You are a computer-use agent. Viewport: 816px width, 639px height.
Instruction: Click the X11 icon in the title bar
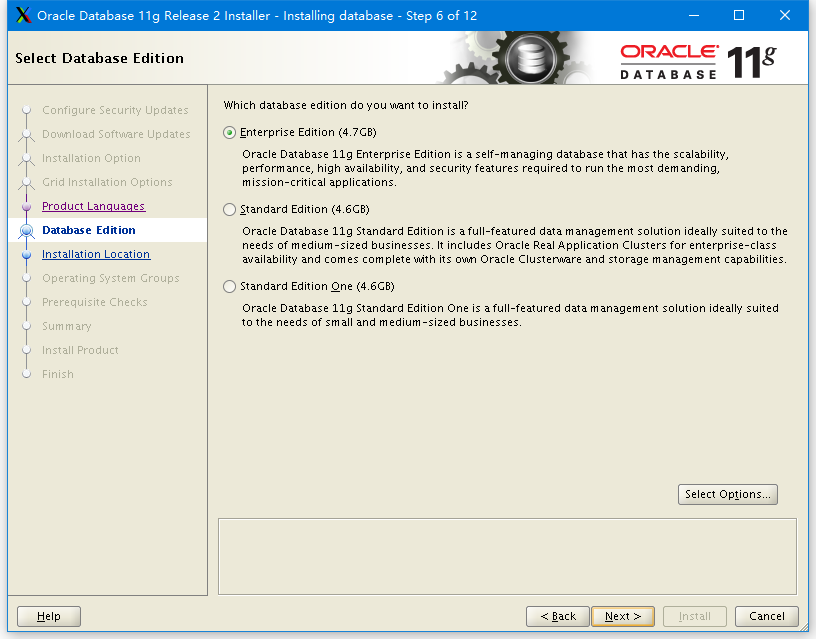coord(23,16)
